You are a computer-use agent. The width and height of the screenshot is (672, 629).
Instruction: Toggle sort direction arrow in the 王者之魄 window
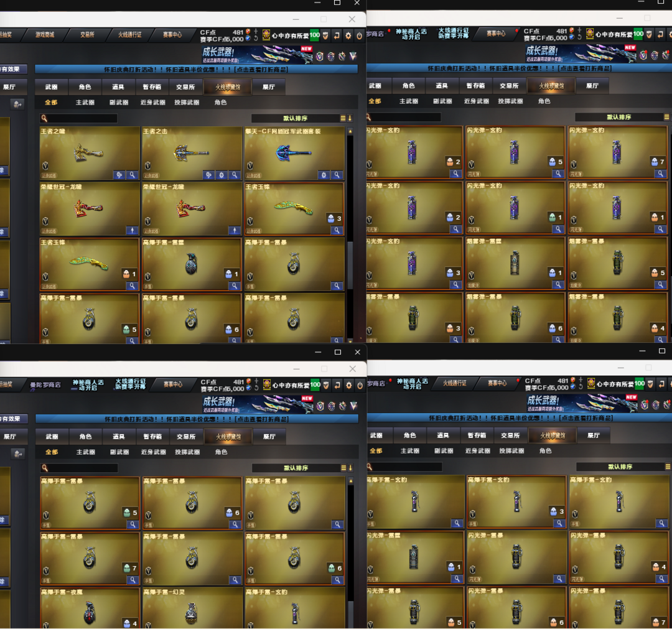tap(350, 118)
